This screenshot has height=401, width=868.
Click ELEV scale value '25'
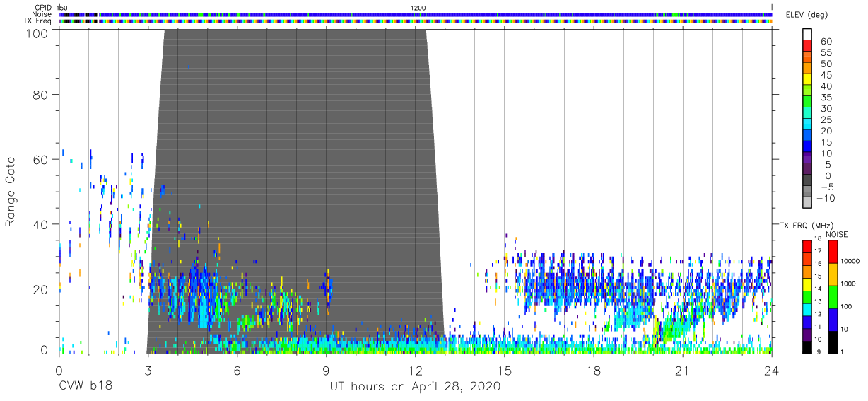tap(826, 120)
